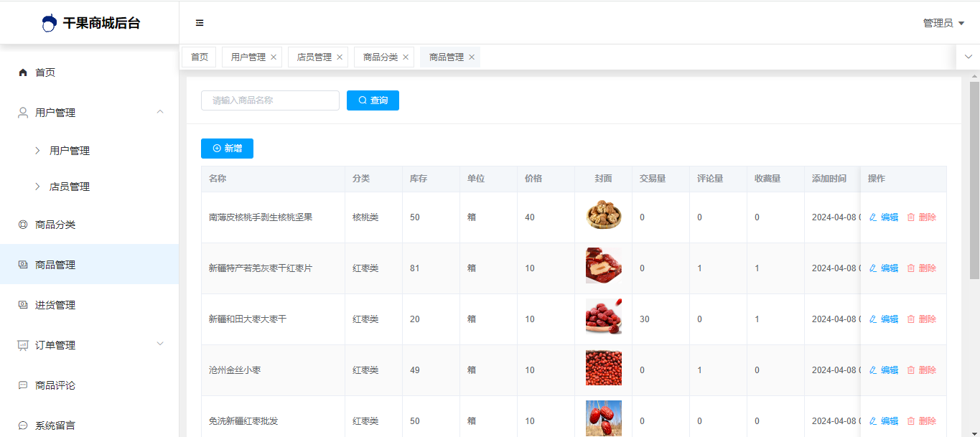Click the home icon beside 首页
This screenshot has height=437, width=980.
click(23, 72)
